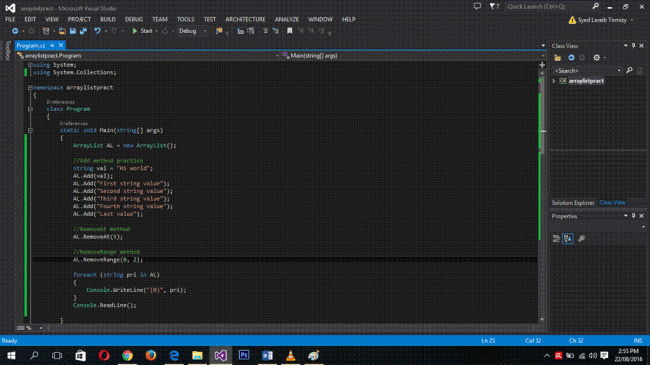Save Program.cs with the Save icon
Viewport: 650px width, 365px height.
click(x=73, y=31)
